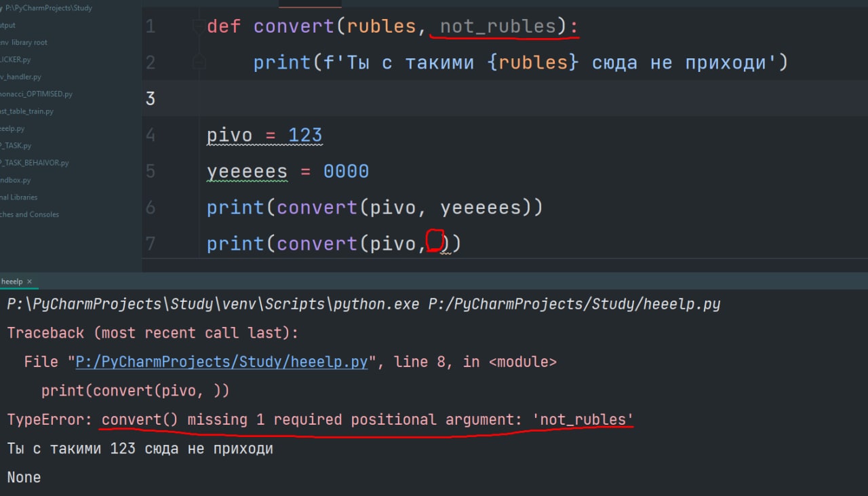Open the sandbox.py file
This screenshot has height=496, width=868.
[16, 180]
